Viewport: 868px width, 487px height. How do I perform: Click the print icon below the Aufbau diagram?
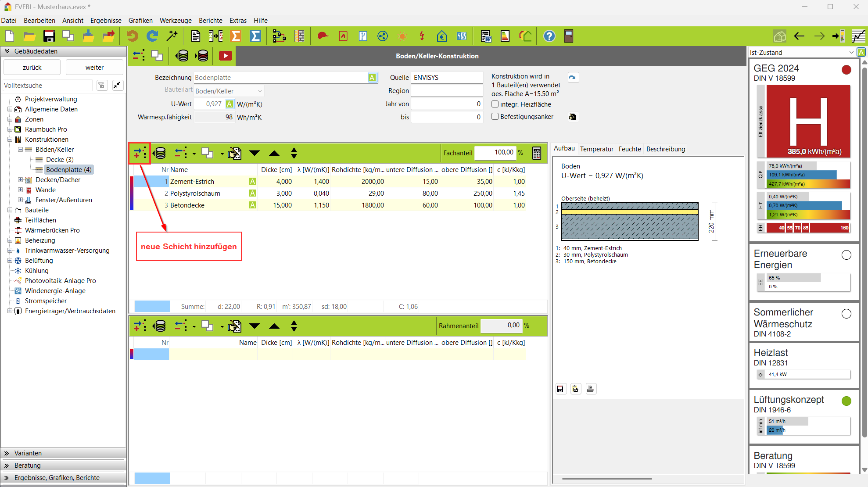(591, 389)
